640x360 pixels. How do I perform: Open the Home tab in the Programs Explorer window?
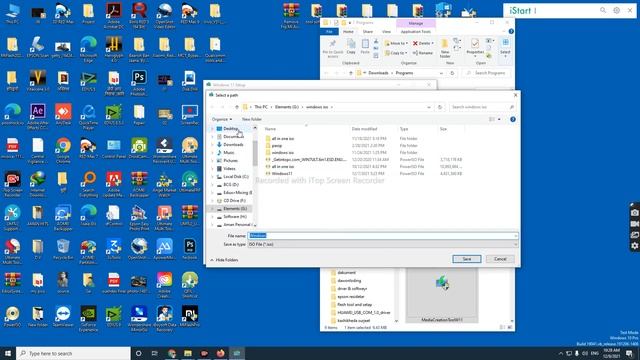pos(348,31)
